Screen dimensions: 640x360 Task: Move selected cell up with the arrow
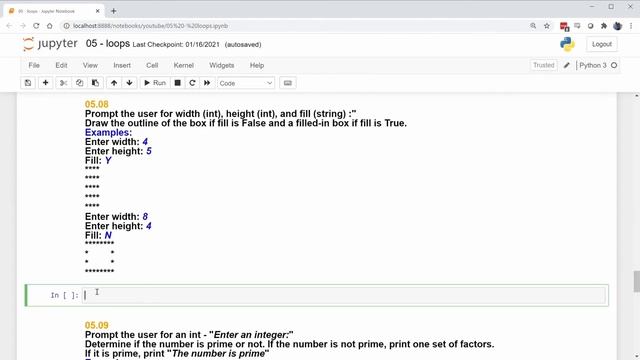pos(114,83)
